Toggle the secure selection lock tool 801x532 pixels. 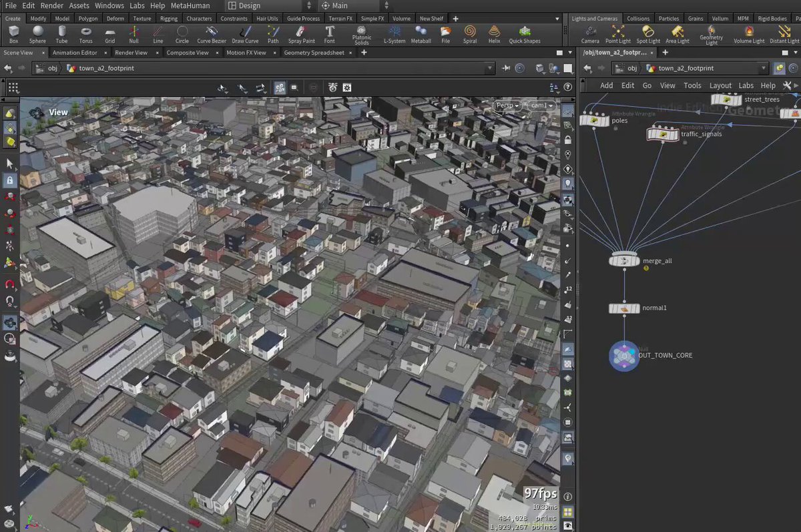[x=10, y=180]
